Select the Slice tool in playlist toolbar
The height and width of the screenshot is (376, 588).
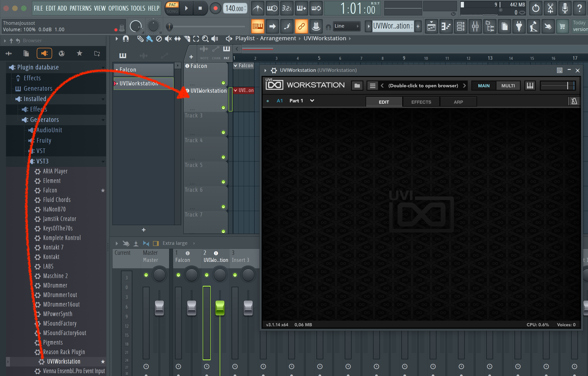[x=187, y=39]
